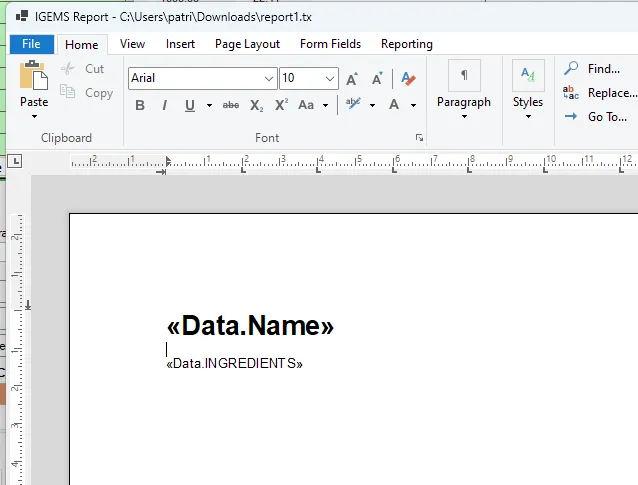Toggle Bold formatting
Image resolution: width=638 pixels, height=485 pixels.
[140, 105]
